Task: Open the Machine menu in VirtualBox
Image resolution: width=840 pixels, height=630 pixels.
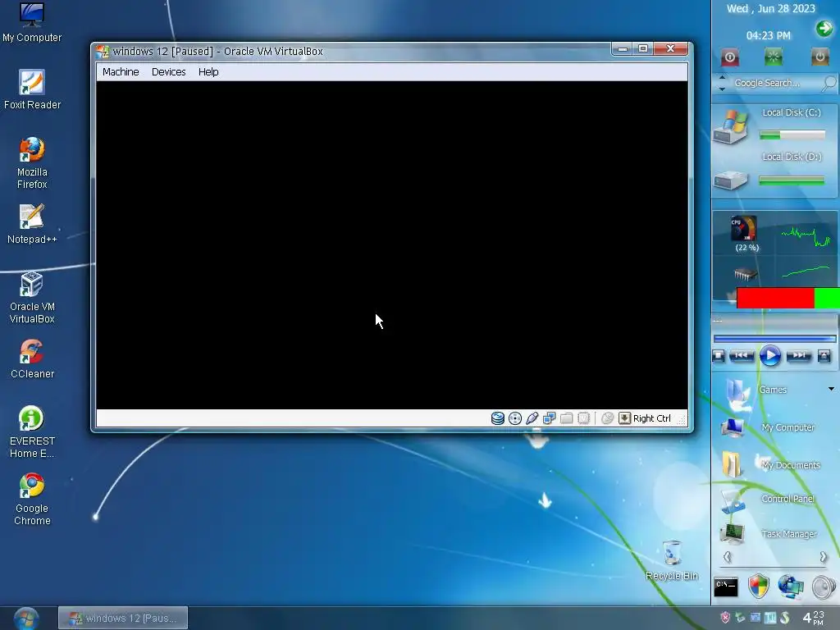Action: tap(121, 72)
